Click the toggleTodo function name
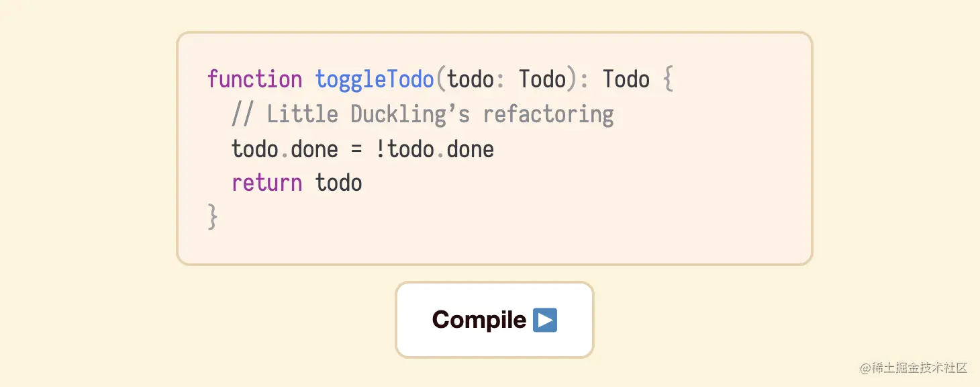This screenshot has width=980, height=387. pyautogui.click(x=375, y=79)
